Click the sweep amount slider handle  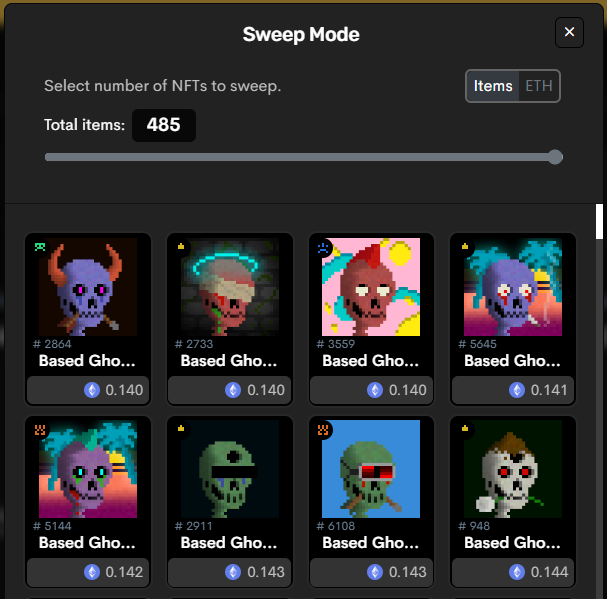[x=555, y=157]
